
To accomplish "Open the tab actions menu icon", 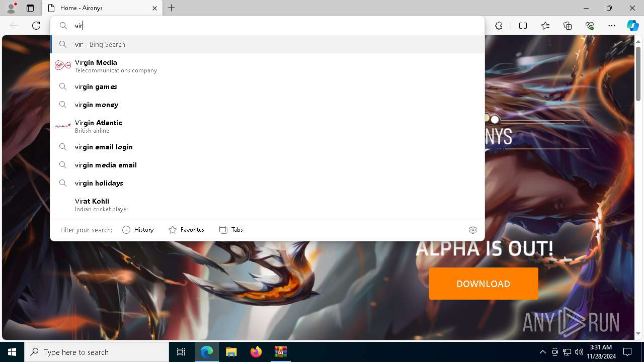I will click(30, 8).
